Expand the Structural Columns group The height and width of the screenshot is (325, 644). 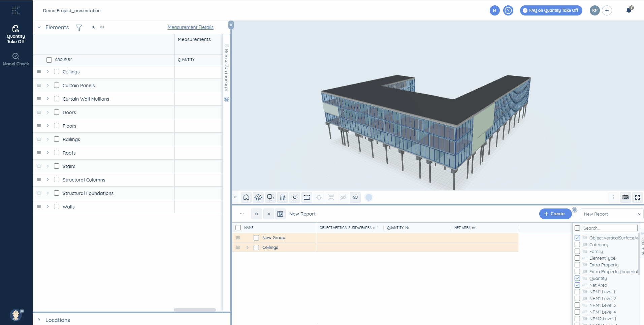click(x=48, y=180)
